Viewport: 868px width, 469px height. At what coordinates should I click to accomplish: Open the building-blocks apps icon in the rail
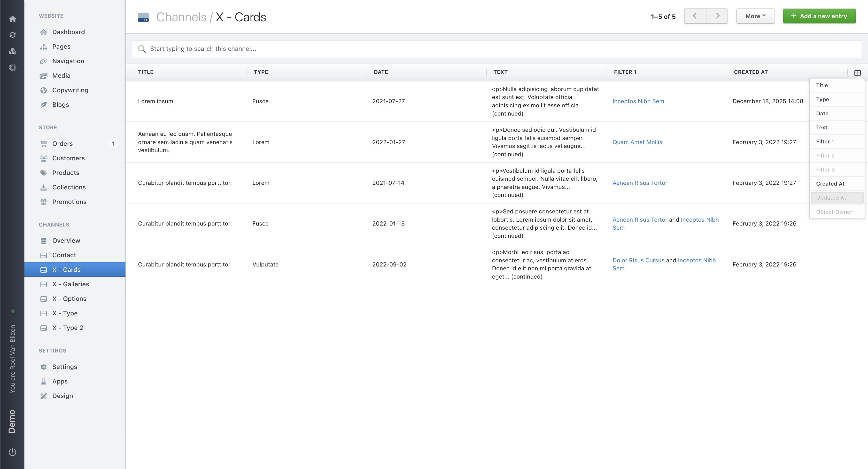[12, 51]
